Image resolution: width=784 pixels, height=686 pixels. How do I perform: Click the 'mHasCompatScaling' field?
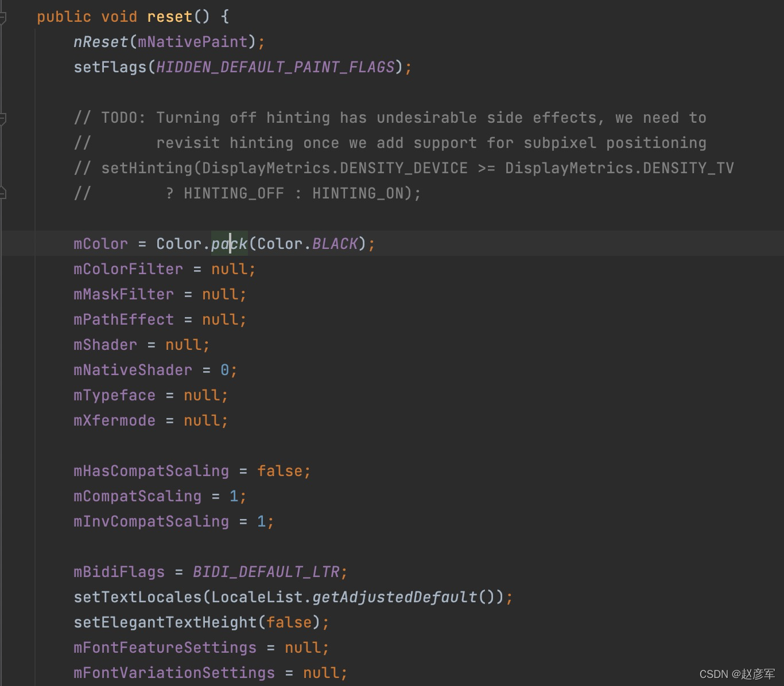(151, 471)
